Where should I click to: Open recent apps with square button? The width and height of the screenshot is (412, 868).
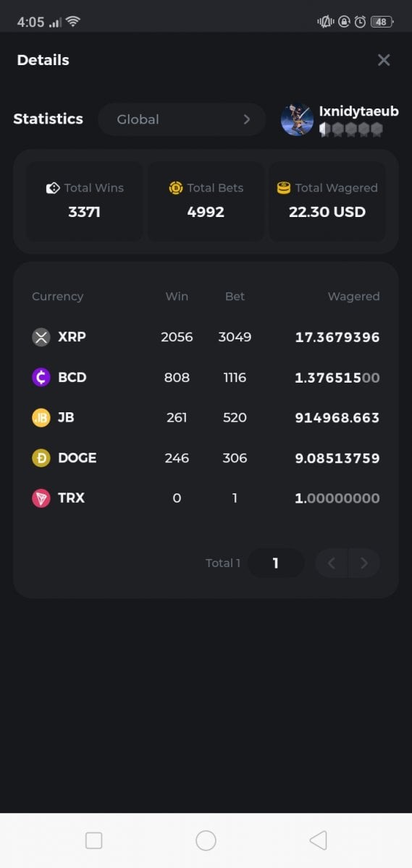coord(93,840)
